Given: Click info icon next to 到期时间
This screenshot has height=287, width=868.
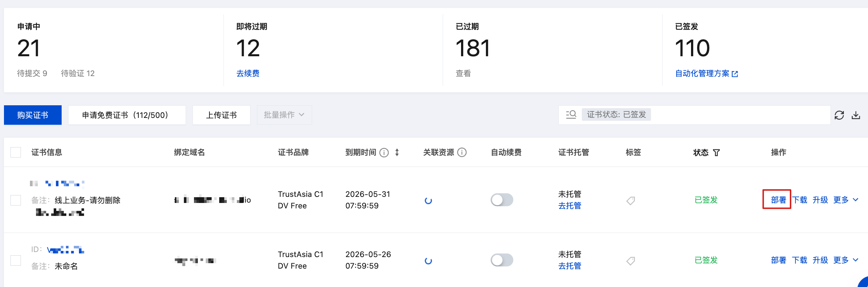Looking at the screenshot, I should click(384, 153).
